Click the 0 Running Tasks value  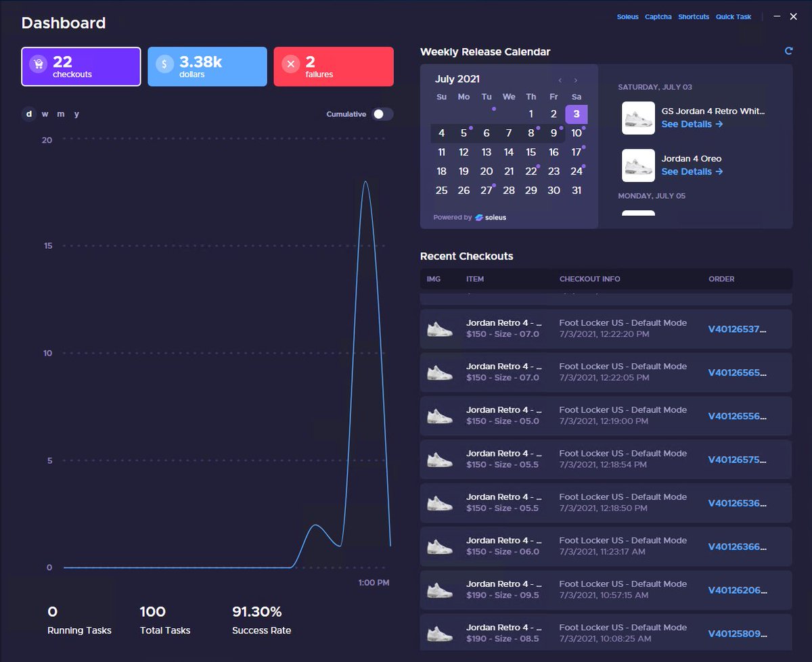(52, 612)
